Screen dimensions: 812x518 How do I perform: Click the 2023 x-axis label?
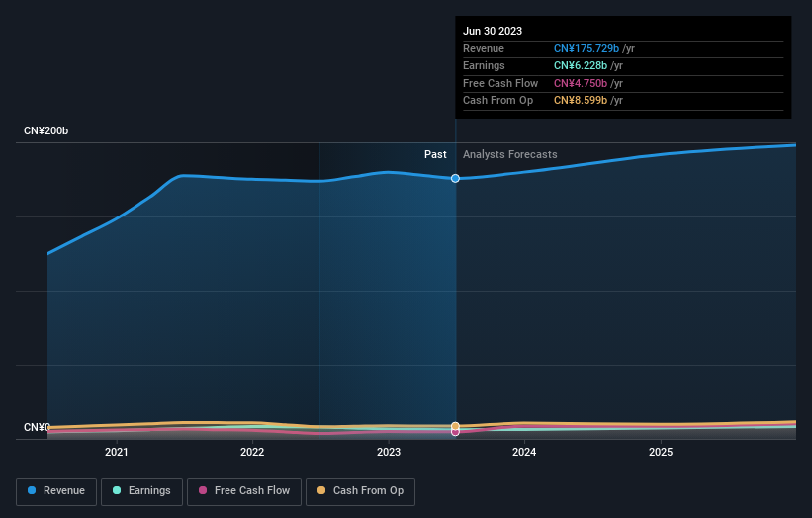(x=389, y=453)
